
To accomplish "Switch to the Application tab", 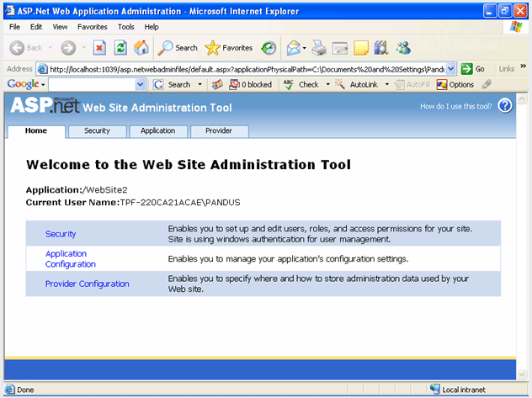I will [158, 131].
